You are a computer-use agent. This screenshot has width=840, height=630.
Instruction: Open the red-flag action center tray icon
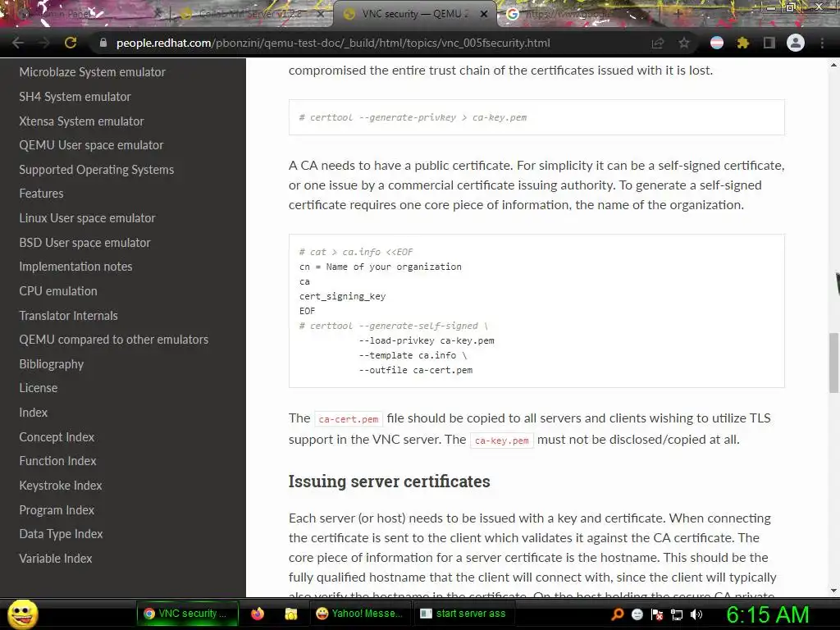pyautogui.click(x=657, y=614)
